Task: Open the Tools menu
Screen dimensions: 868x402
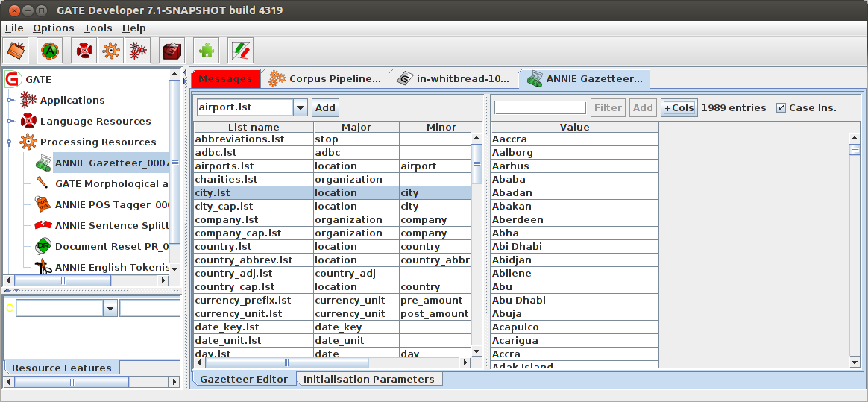Action: pyautogui.click(x=98, y=28)
